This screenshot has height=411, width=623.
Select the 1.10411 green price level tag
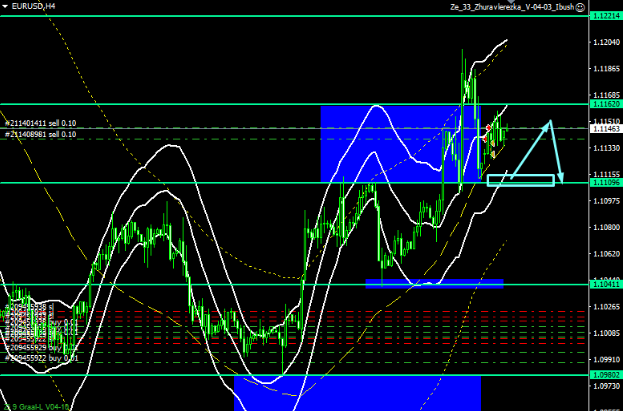coord(604,285)
